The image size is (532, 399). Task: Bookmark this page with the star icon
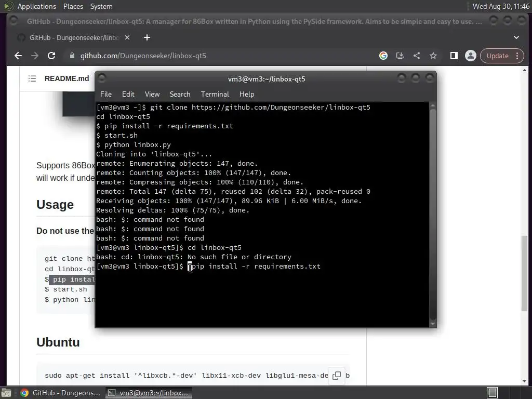click(x=433, y=56)
